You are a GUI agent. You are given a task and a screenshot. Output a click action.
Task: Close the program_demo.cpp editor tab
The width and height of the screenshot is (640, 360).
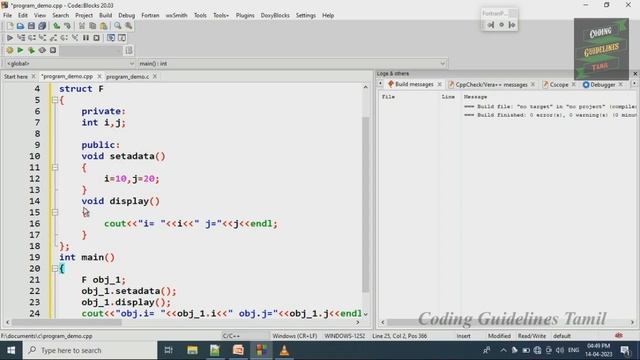pyautogui.click(x=99, y=76)
